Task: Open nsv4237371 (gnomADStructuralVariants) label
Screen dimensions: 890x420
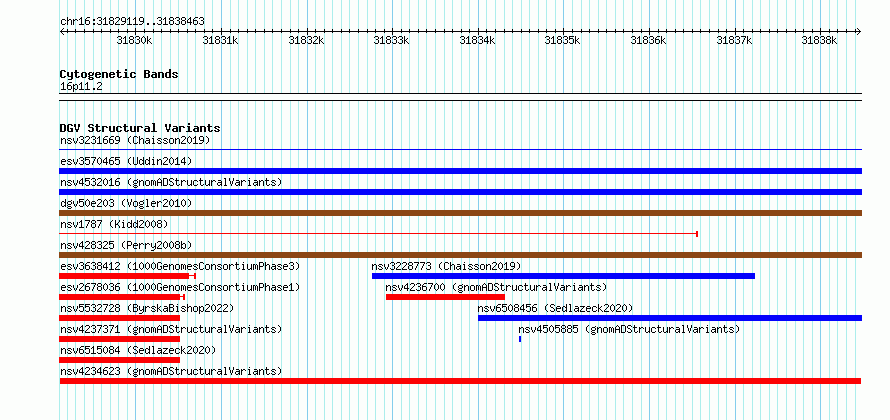Action: point(171,329)
